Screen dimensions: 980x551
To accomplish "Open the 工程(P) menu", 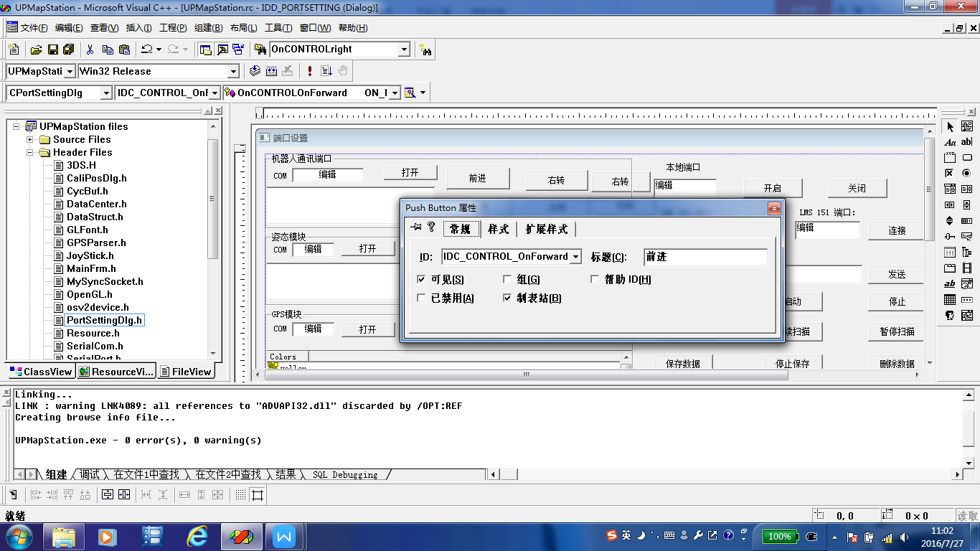I will (x=173, y=28).
